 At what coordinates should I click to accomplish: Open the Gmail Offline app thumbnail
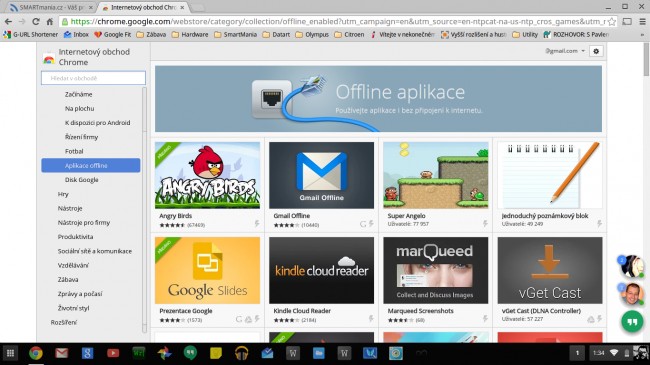321,175
